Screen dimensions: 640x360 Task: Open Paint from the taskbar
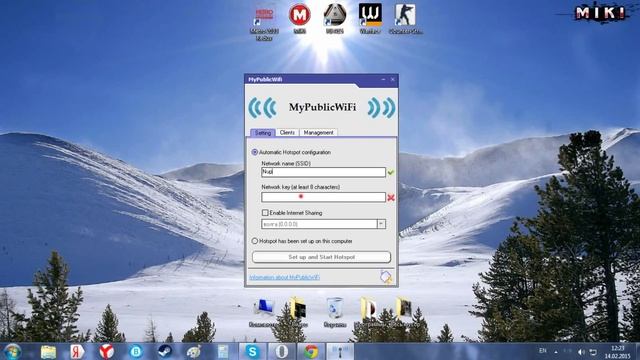pos(194,351)
